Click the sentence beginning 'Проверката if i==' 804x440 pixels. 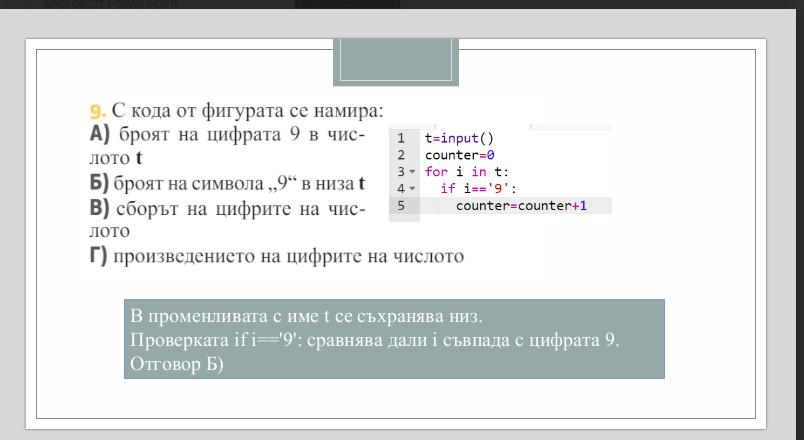pos(375,340)
